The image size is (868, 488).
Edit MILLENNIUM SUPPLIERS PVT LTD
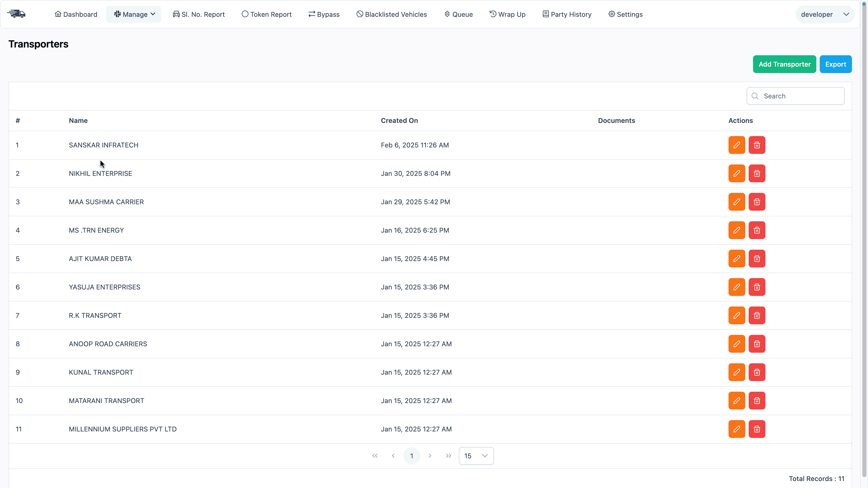pos(737,429)
